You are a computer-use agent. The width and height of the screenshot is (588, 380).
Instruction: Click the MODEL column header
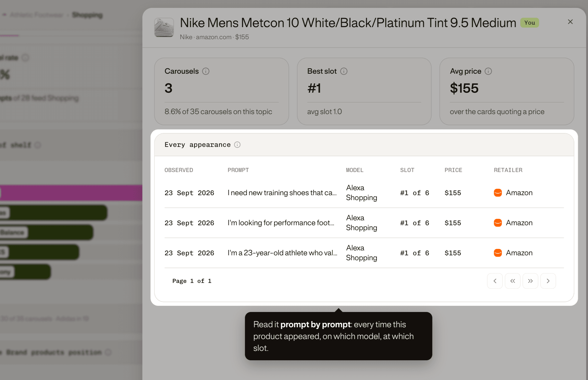click(355, 170)
